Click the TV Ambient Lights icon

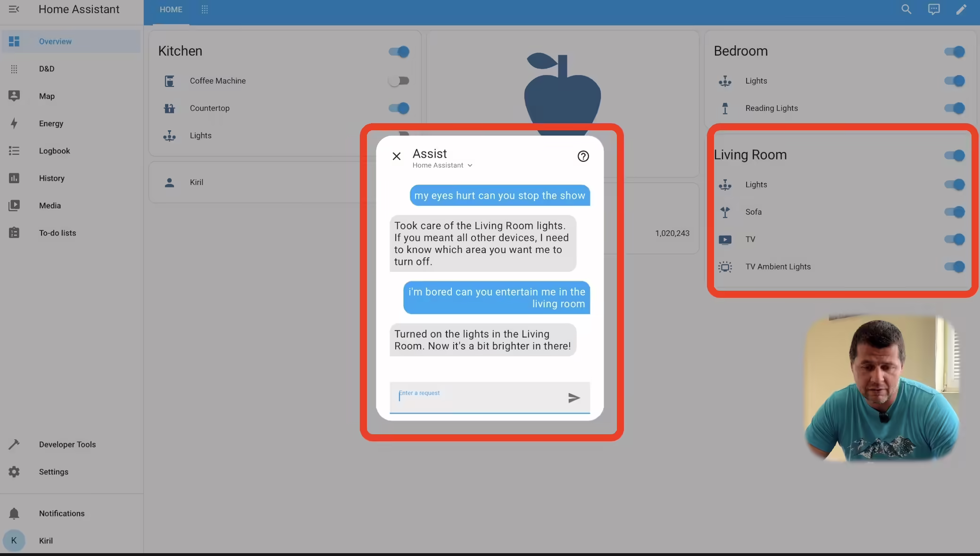click(725, 267)
